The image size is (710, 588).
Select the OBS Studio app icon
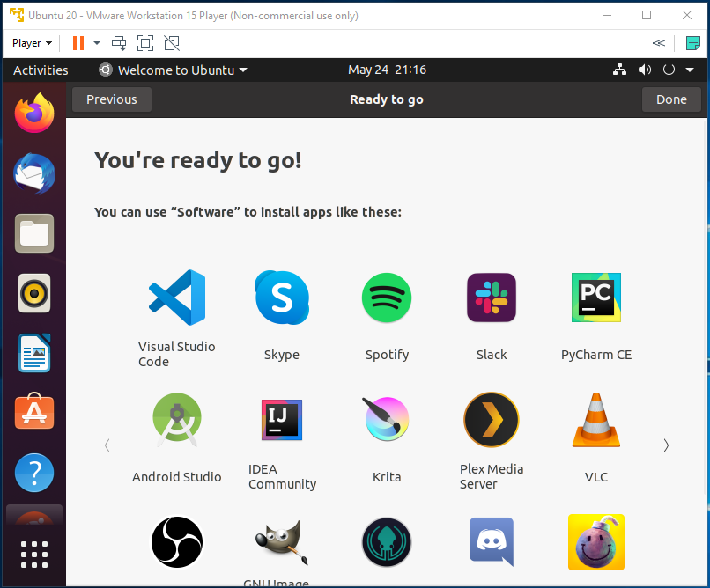176,542
